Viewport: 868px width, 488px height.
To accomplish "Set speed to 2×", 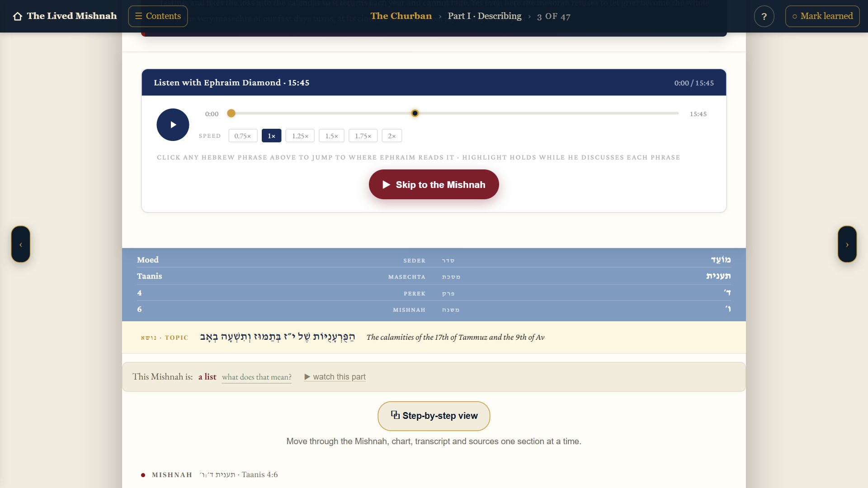I will (392, 136).
